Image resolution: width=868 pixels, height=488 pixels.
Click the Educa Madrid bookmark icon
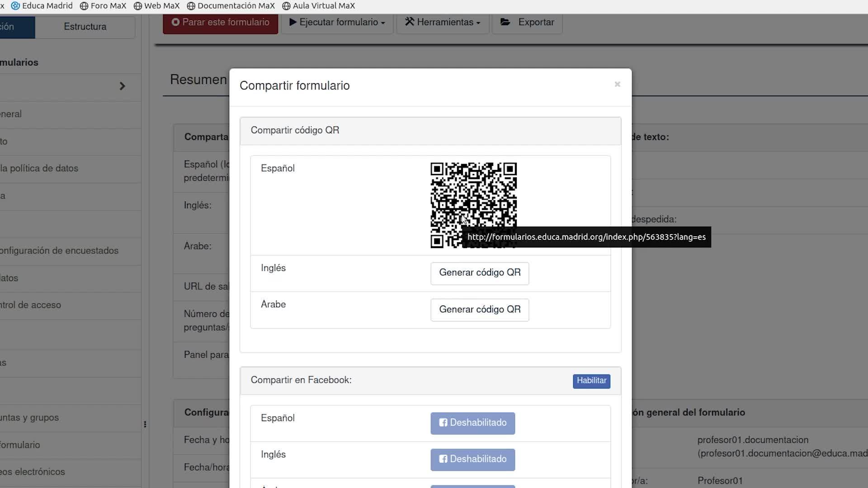15,6
